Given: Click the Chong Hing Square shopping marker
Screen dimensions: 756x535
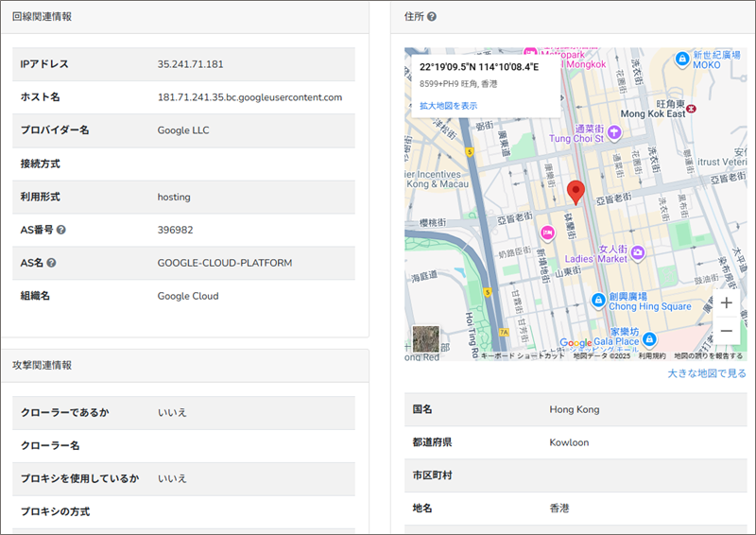Looking at the screenshot, I should coord(598,300).
